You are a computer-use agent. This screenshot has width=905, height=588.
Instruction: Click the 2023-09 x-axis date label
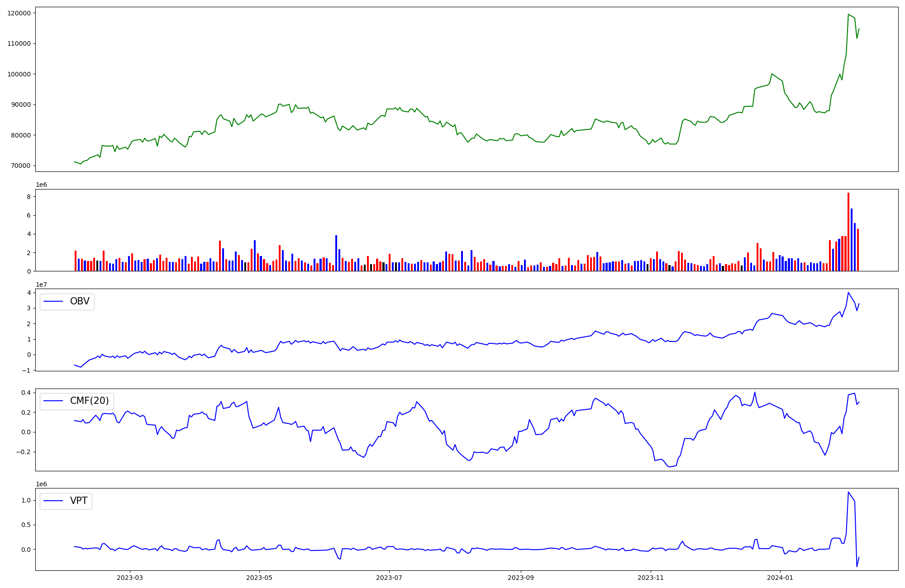pyautogui.click(x=521, y=578)
